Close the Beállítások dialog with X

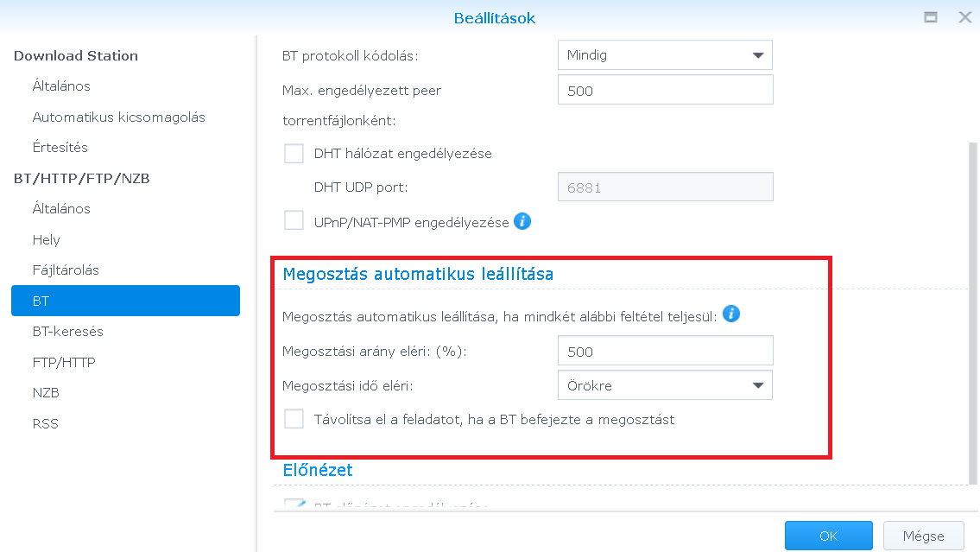[964, 17]
